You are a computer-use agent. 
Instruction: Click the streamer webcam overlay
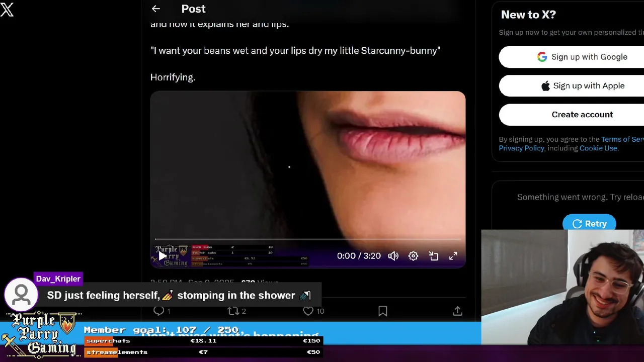point(562,288)
